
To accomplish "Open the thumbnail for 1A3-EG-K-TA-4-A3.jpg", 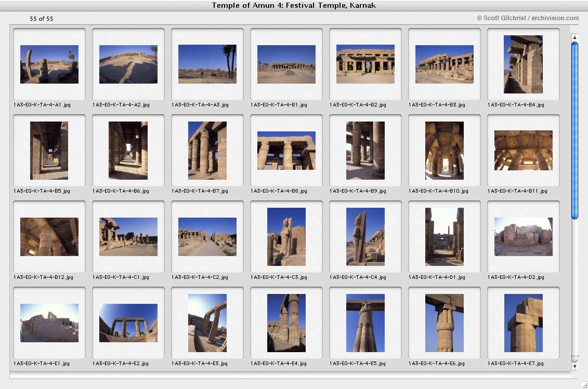I will (207, 64).
